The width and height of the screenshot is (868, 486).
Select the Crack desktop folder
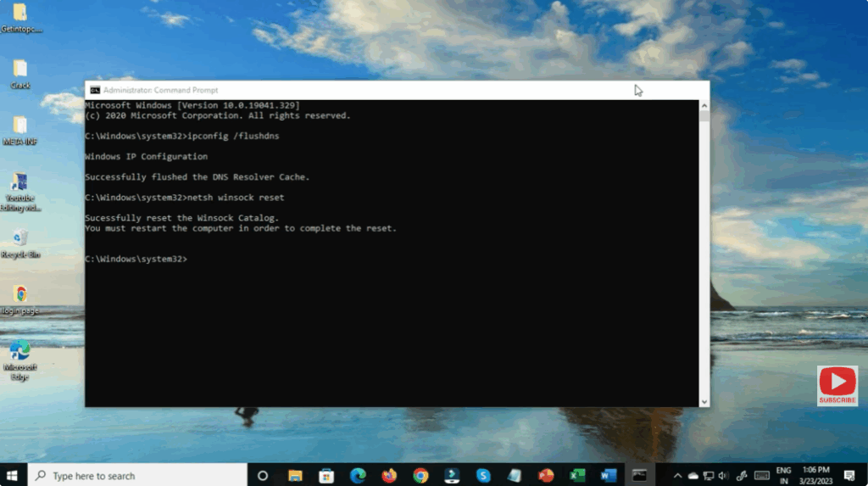click(20, 75)
